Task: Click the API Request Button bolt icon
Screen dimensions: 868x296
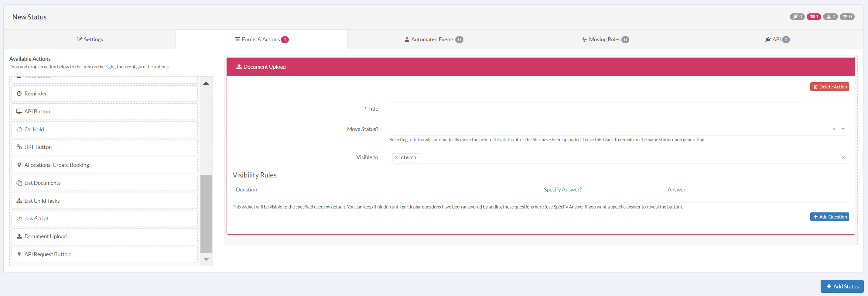Action: pos(19,254)
